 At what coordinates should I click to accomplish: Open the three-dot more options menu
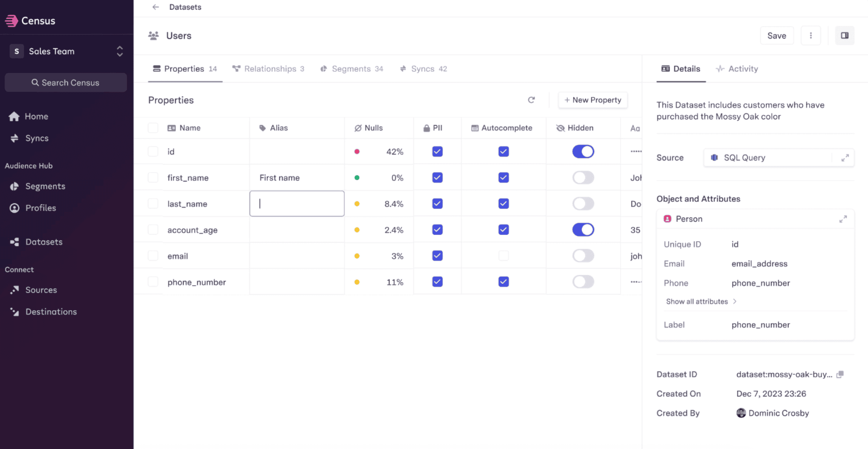coord(811,36)
